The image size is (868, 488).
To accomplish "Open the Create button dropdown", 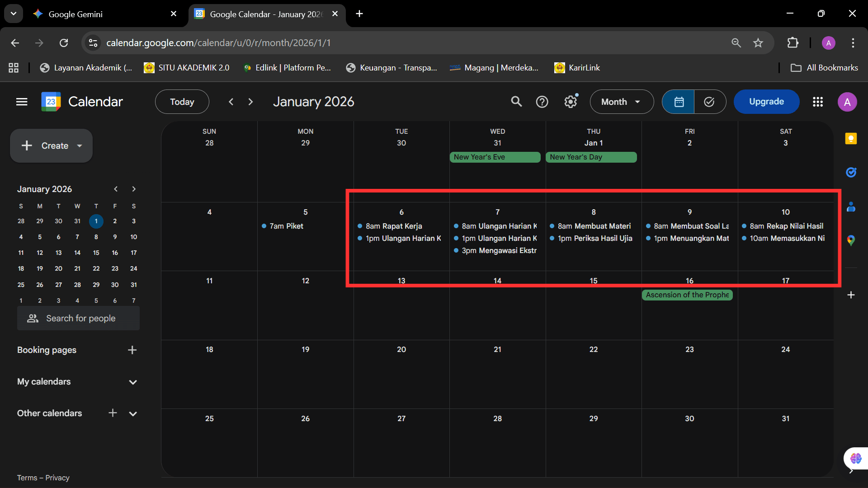I will 80,146.
